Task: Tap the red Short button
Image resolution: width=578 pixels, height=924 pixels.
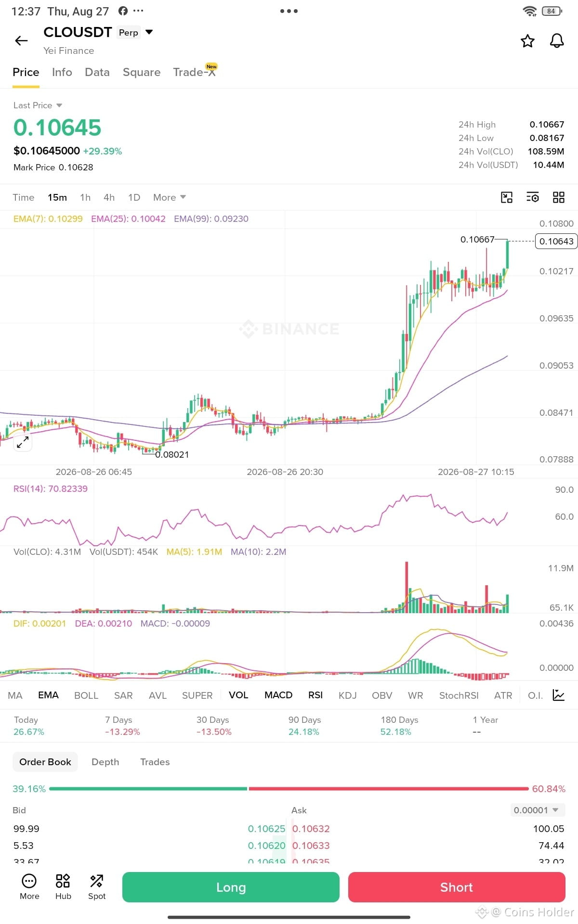Action: (457, 887)
